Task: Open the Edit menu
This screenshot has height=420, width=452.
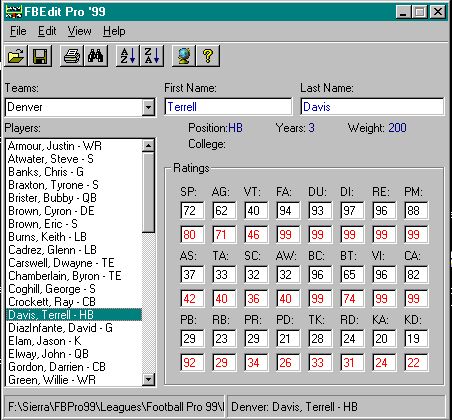Action: coord(47,31)
